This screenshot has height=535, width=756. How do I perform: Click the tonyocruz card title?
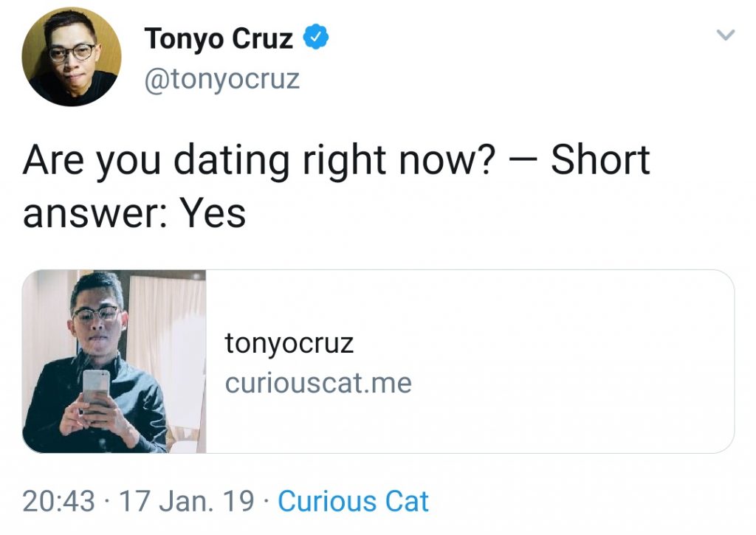(289, 342)
